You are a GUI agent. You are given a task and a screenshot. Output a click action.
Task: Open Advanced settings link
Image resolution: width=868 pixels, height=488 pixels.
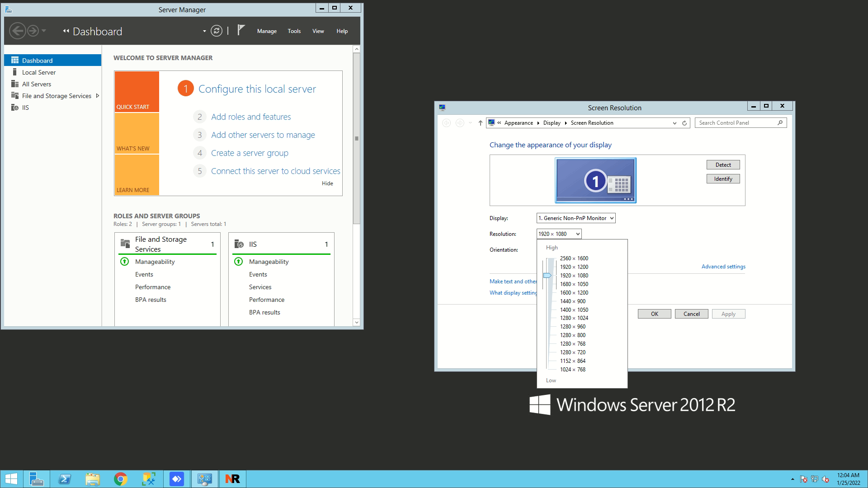tap(723, 267)
